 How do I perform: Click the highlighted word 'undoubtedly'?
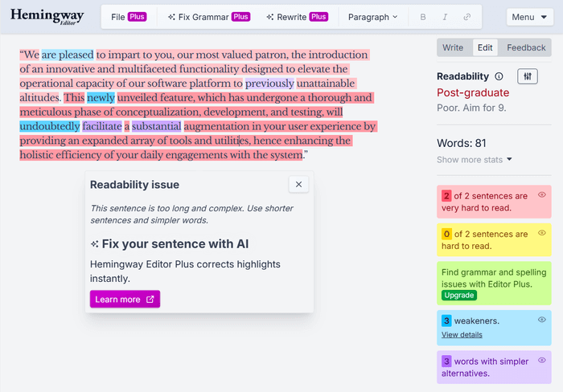(50, 126)
